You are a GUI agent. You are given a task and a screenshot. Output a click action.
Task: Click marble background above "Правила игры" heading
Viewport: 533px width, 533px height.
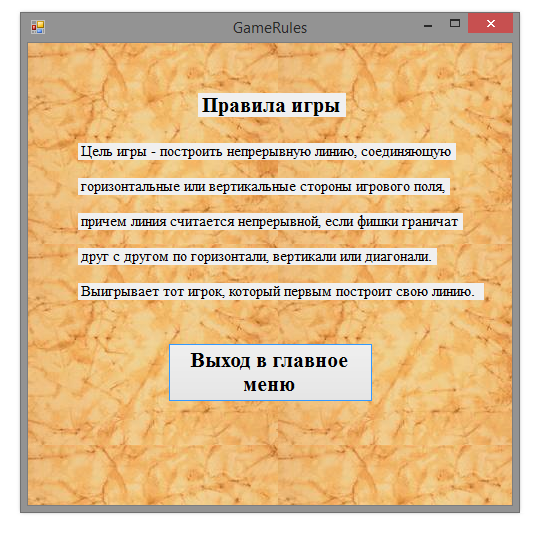coord(270,67)
